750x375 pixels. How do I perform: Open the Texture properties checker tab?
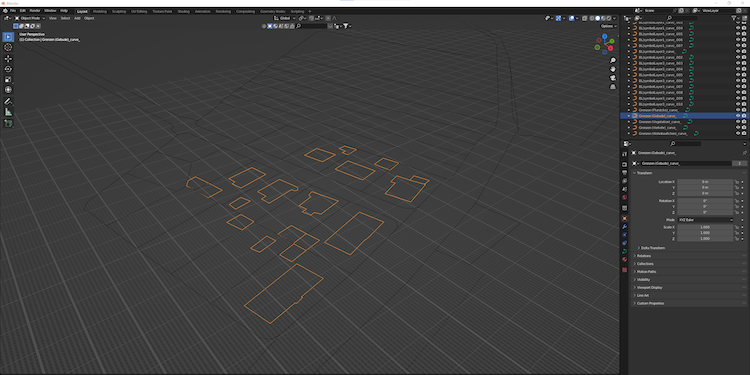pos(624,270)
